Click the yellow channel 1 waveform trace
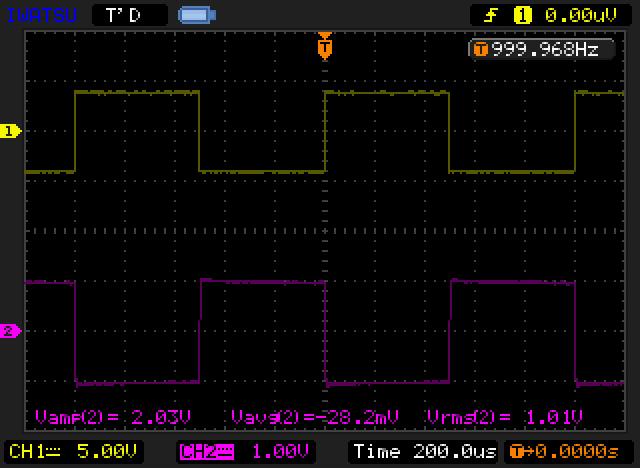Screen dimensions: 640x468 [137, 93]
